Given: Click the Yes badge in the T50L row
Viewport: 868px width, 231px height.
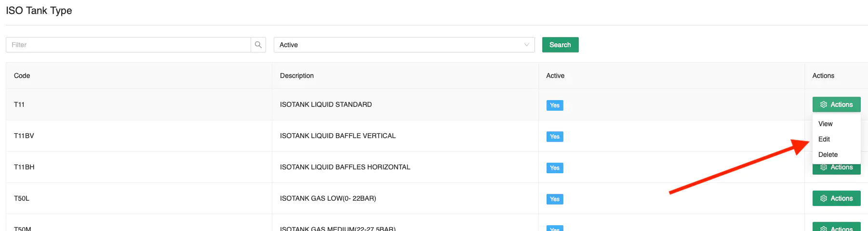Looking at the screenshot, I should 555,199.
